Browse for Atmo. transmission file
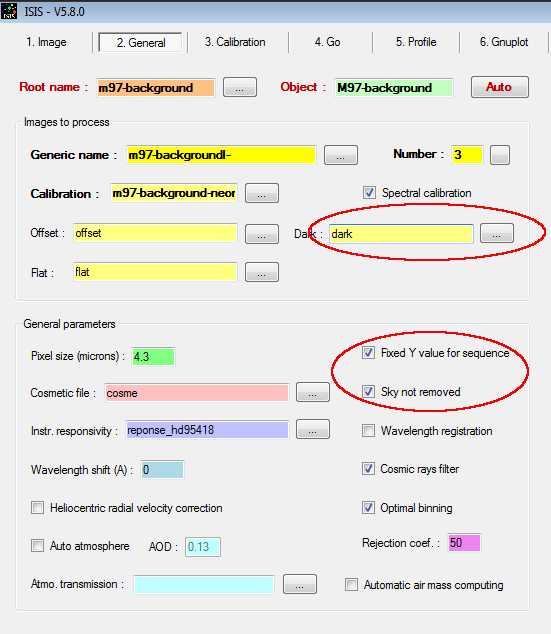 (x=300, y=584)
